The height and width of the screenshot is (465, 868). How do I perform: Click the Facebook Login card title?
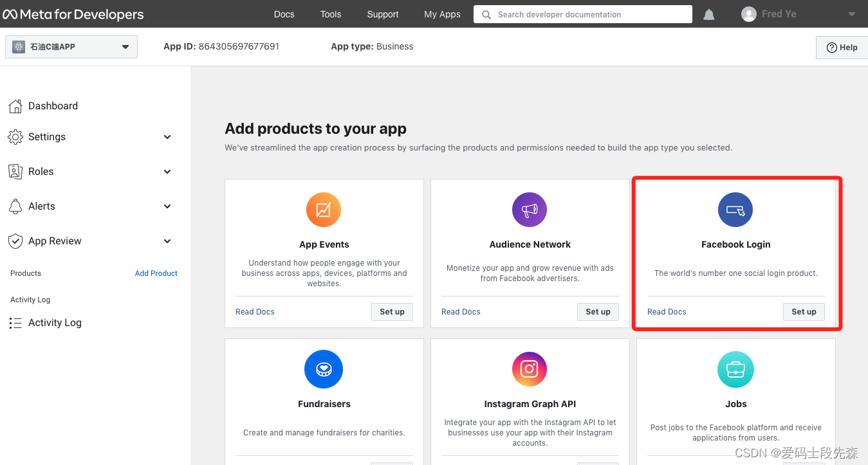click(736, 244)
